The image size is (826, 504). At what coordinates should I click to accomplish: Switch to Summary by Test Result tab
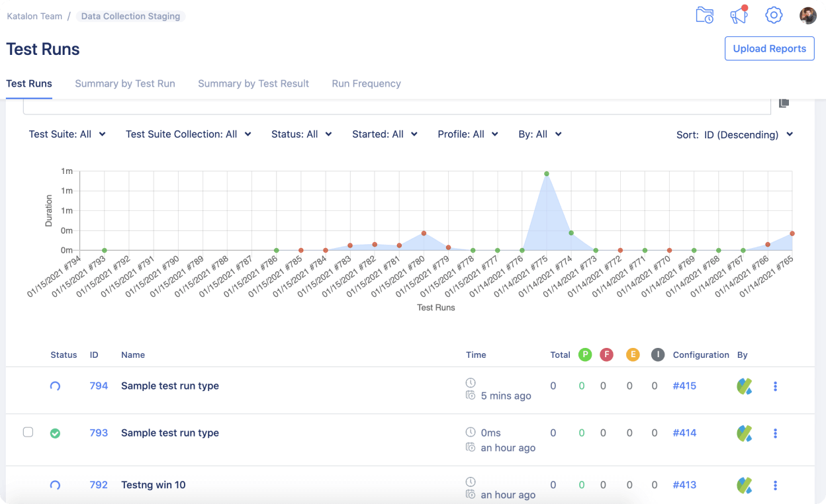tap(253, 83)
